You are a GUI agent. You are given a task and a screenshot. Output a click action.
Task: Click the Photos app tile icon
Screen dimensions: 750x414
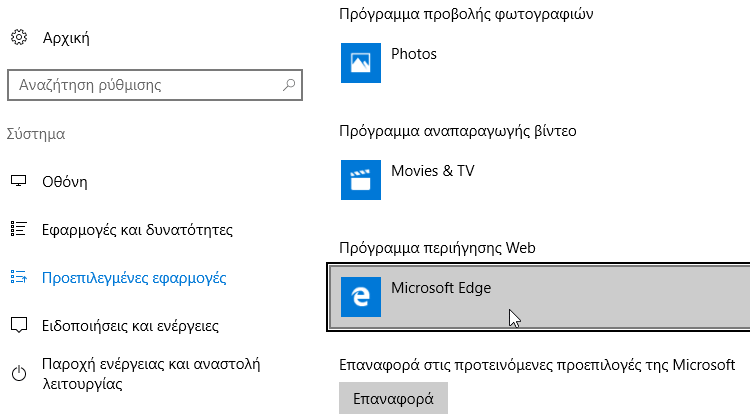click(361, 63)
